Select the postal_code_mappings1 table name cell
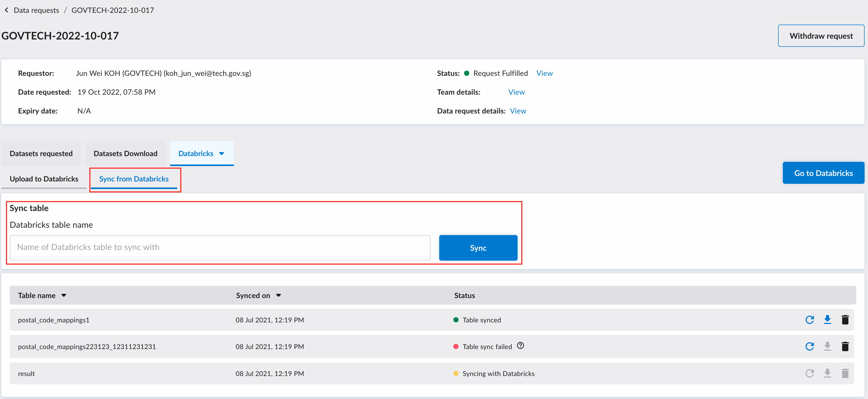The width and height of the screenshot is (868, 399). pos(54,320)
